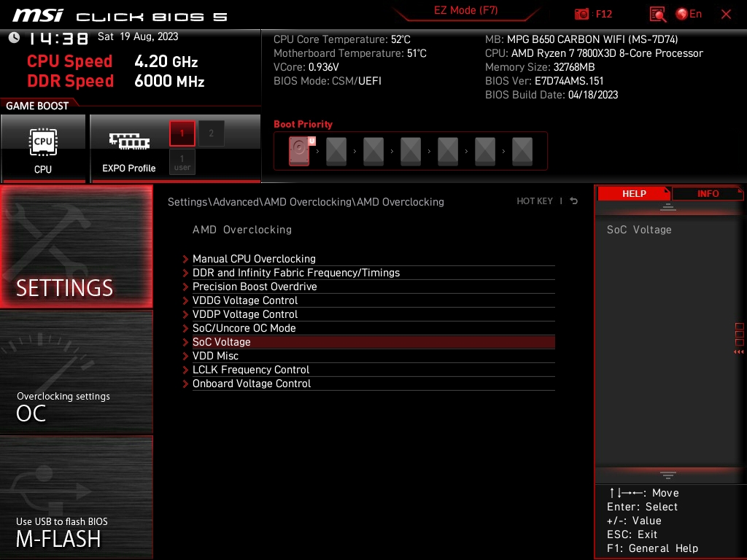
Task: Switch to EZ Mode (F7)
Action: click(465, 10)
